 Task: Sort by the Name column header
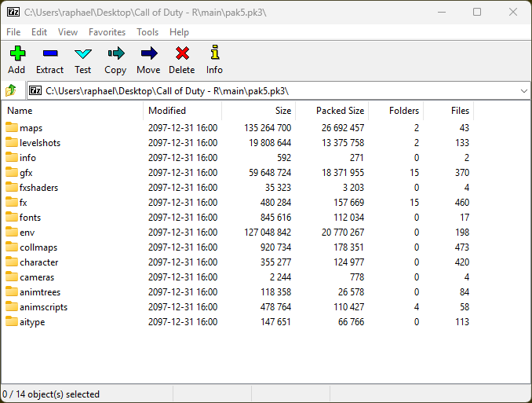(x=73, y=111)
